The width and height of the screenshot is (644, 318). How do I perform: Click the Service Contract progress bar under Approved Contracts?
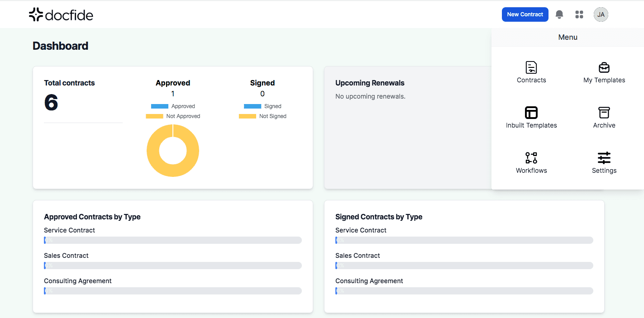tap(172, 240)
